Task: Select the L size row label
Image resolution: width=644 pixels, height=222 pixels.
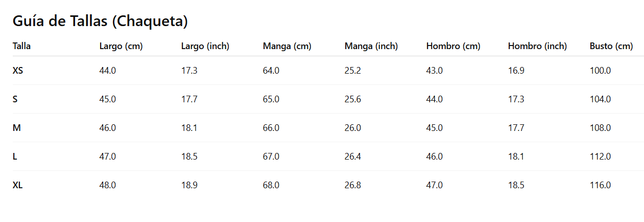Action: click(15, 157)
